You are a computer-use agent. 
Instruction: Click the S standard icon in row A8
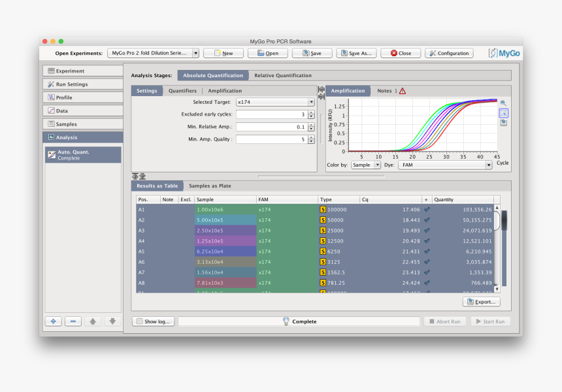click(323, 283)
